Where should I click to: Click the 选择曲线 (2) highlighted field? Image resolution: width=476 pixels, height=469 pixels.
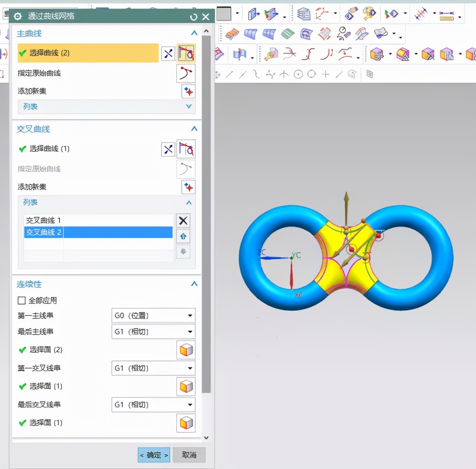coord(88,53)
